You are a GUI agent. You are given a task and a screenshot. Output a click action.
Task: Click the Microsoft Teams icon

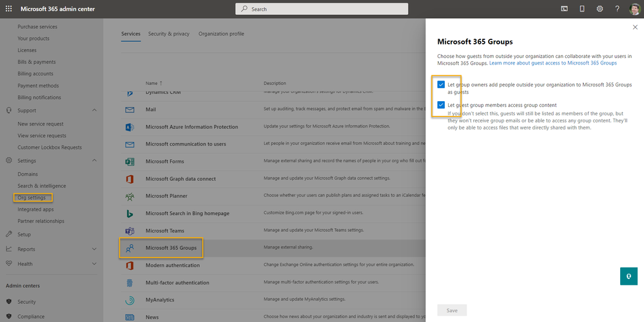[x=130, y=231]
